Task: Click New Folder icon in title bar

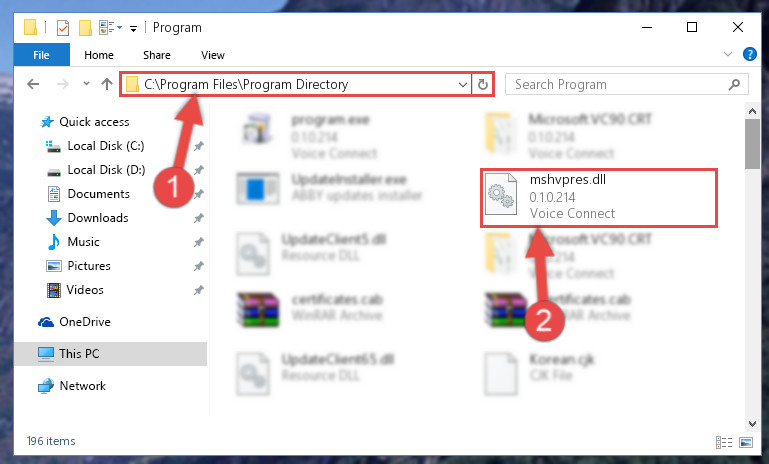Action: click(x=85, y=27)
